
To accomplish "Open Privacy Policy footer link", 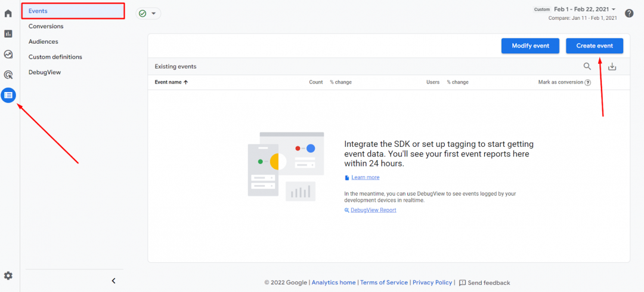I will 432,282.
